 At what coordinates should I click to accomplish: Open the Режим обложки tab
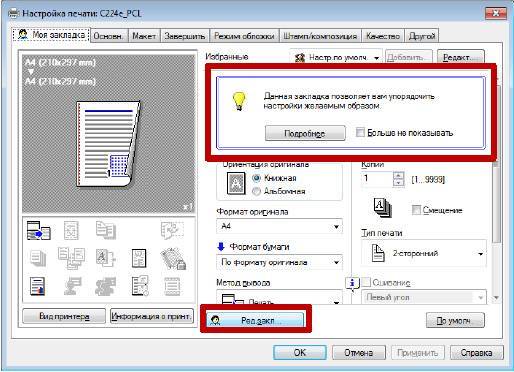coord(244,36)
